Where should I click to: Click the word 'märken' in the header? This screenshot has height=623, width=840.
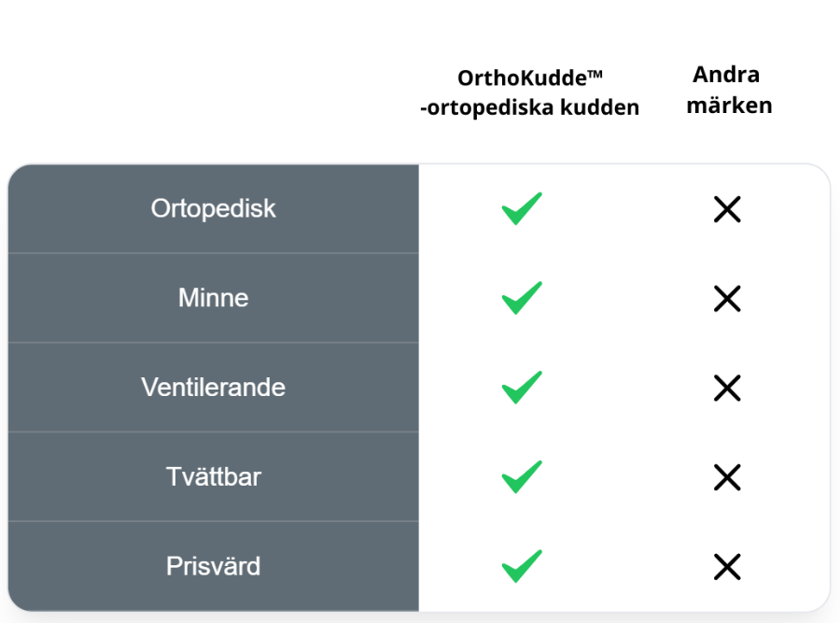tap(729, 106)
